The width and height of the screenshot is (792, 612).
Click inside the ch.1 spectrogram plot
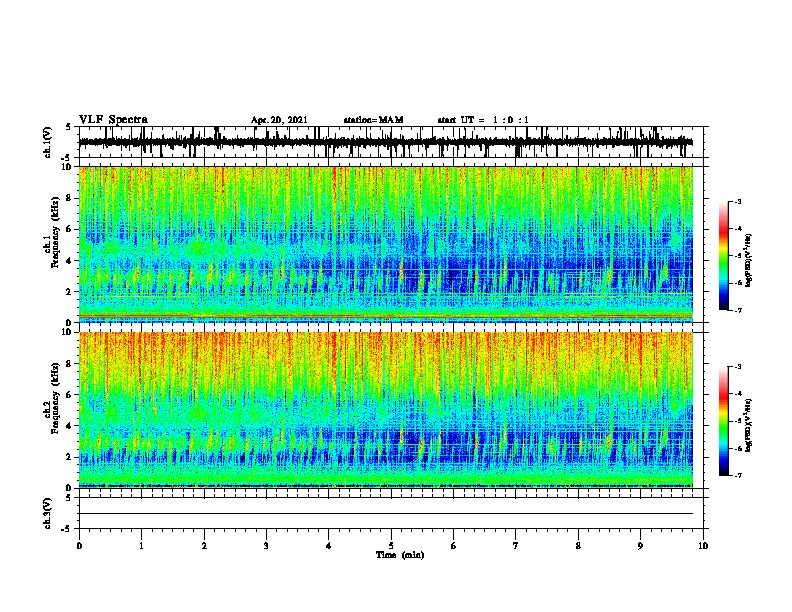(386, 244)
